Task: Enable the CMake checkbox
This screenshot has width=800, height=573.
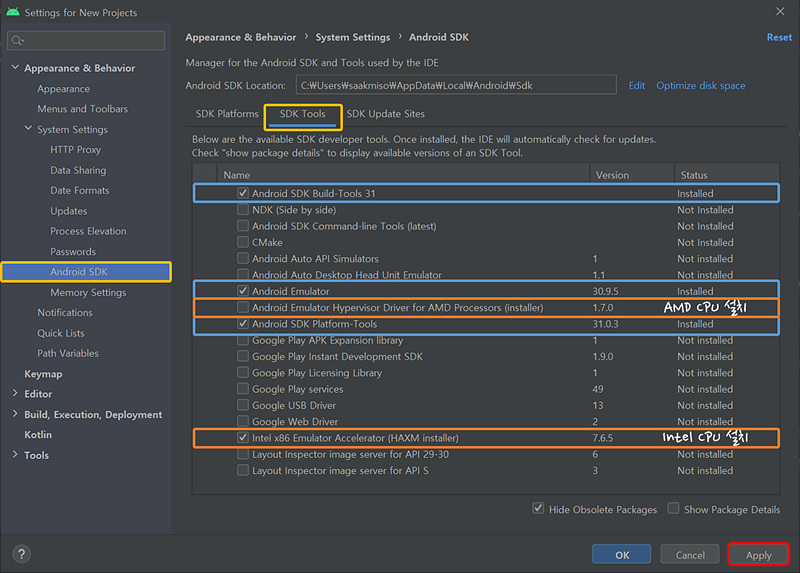Action: point(243,242)
